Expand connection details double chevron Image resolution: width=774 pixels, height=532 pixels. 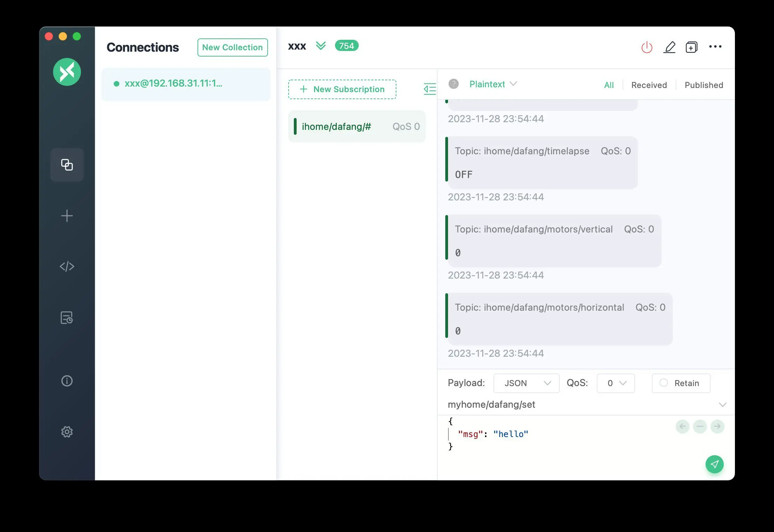tap(320, 46)
